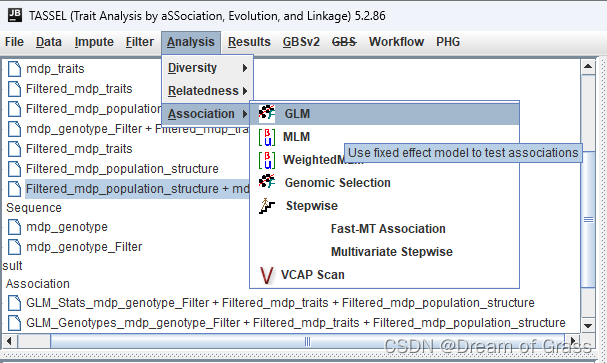The image size is (607, 363).
Task: Click the Association results node
Action: [x=38, y=284]
